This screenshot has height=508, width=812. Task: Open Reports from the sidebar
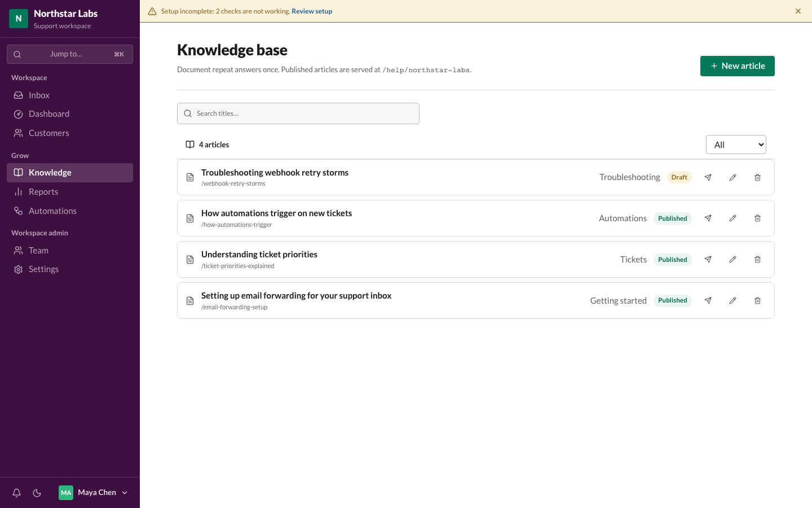[x=70, y=192]
